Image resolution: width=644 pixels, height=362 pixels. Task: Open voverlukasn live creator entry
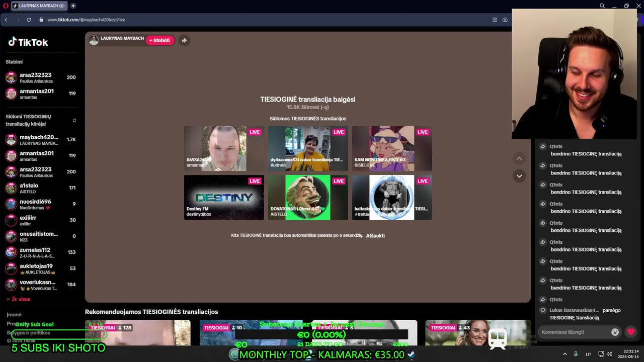pyautogui.click(x=40, y=285)
